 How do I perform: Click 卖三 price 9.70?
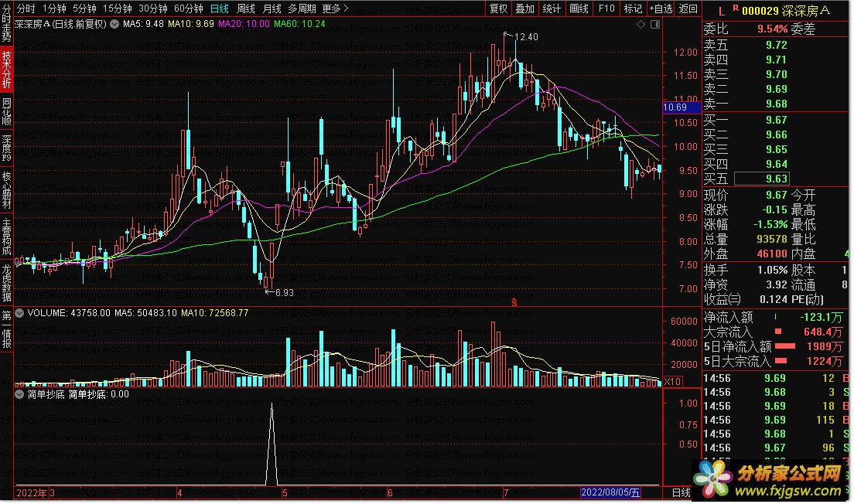[x=776, y=74]
